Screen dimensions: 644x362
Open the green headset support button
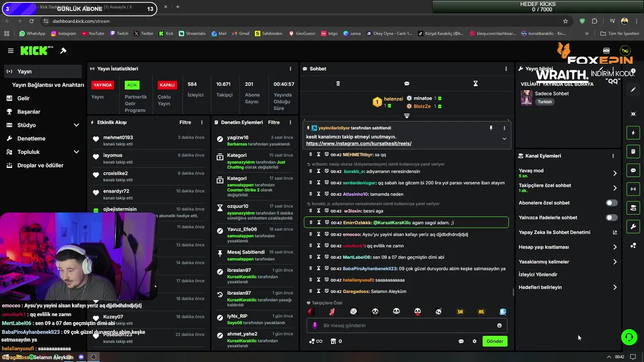(629, 337)
